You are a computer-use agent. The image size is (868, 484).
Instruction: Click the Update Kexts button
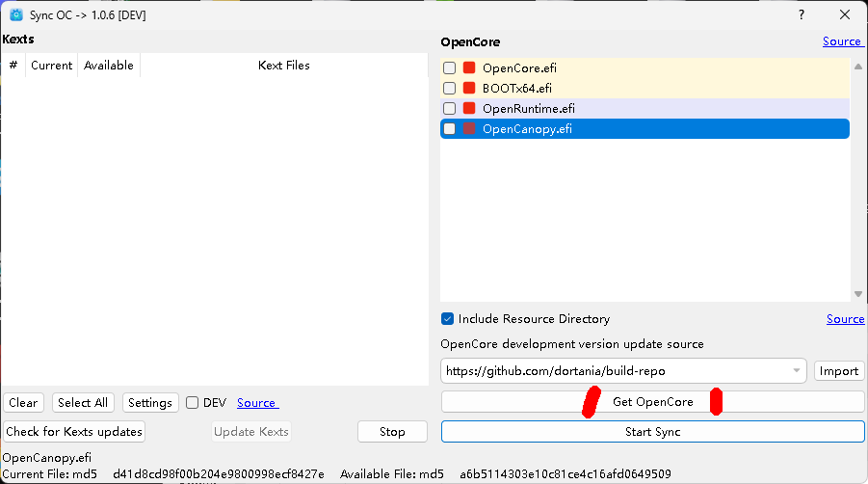click(x=251, y=431)
